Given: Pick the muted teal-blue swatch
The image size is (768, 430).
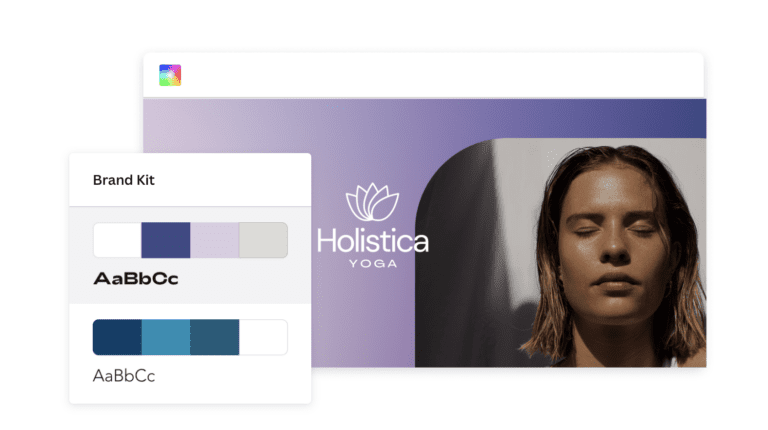Looking at the screenshot, I should click(x=215, y=337).
